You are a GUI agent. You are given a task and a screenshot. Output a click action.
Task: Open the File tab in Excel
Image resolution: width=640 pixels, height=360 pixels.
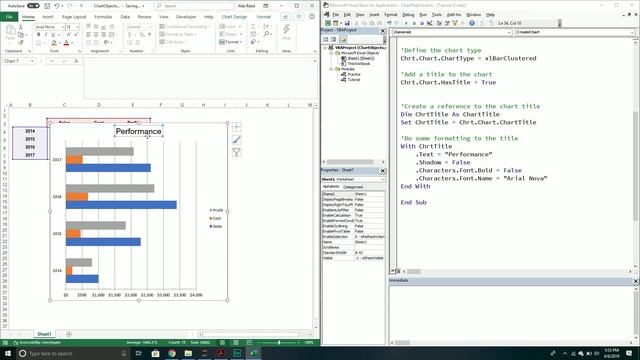9,17
